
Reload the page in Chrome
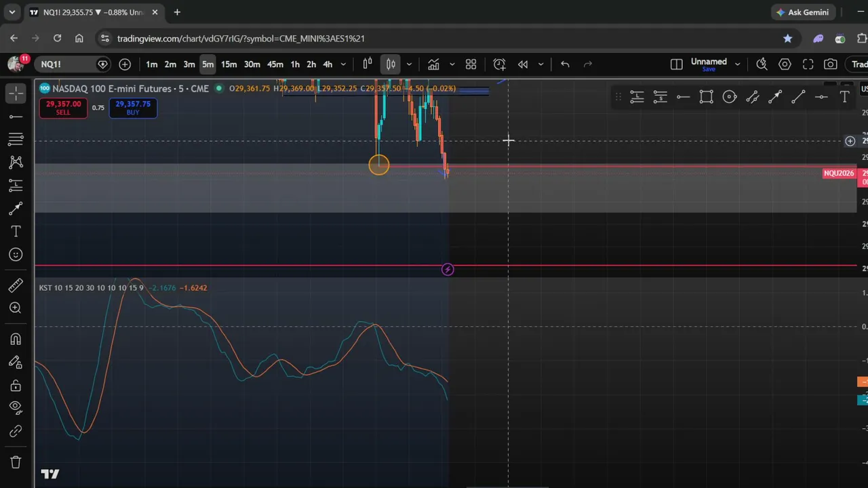(x=57, y=39)
